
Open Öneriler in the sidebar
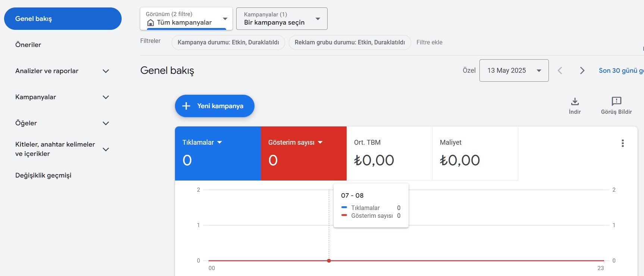[x=28, y=45]
